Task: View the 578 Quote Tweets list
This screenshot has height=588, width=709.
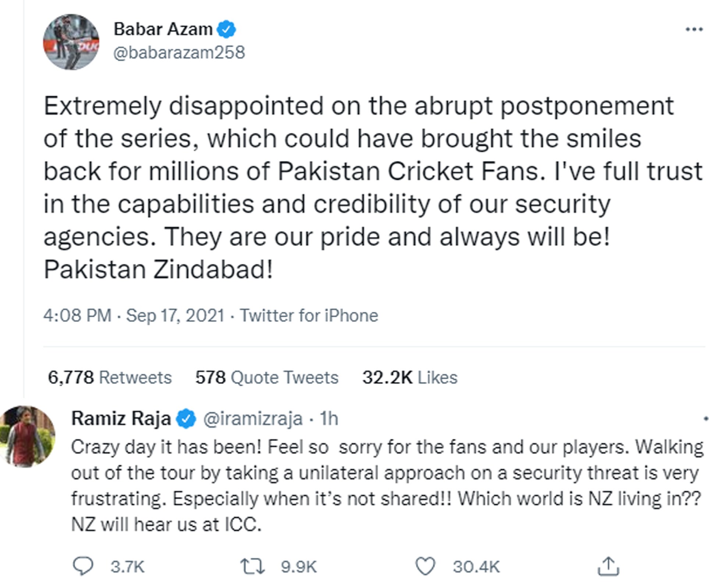Action: tap(267, 377)
